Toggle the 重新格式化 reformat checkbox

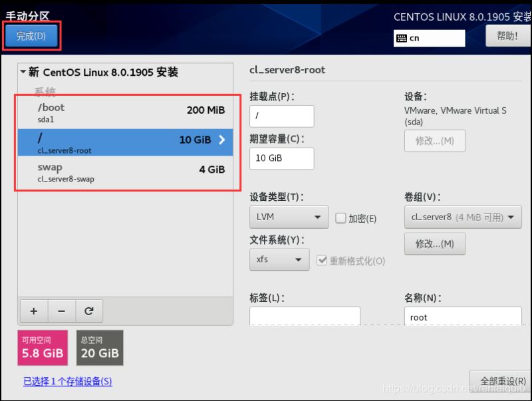(x=322, y=261)
